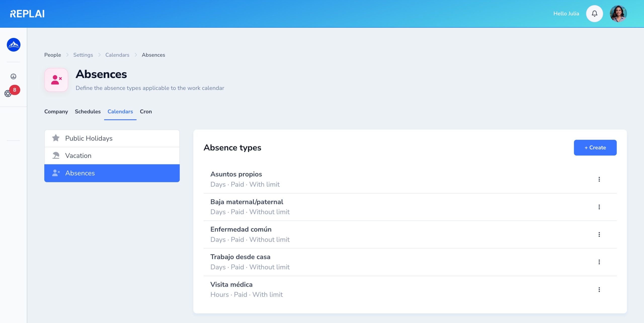
Task: Go to Settings breadcrumb
Action: click(x=83, y=55)
